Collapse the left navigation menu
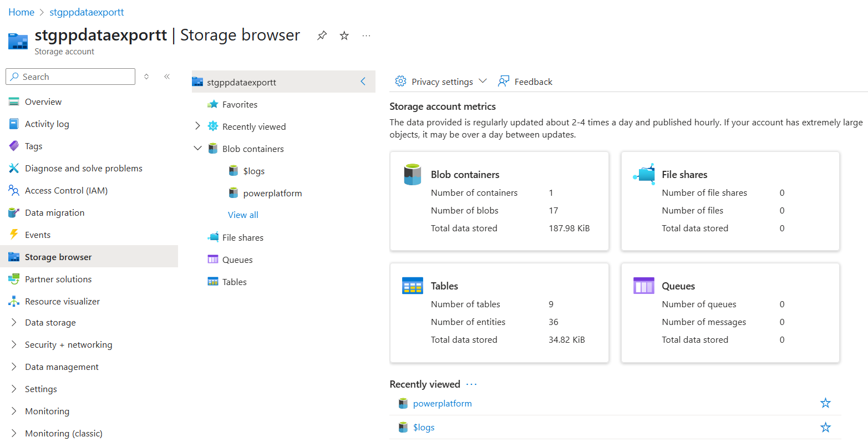The height and width of the screenshot is (442, 868). coord(167,77)
